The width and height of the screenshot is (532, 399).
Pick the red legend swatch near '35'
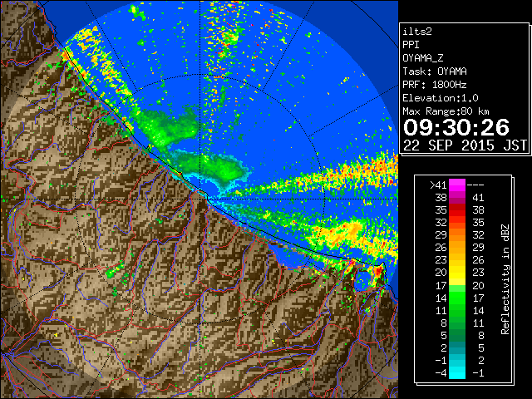(457, 210)
